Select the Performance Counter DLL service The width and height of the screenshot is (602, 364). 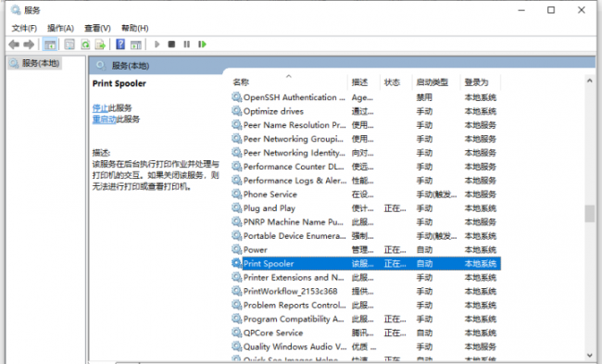366,167
